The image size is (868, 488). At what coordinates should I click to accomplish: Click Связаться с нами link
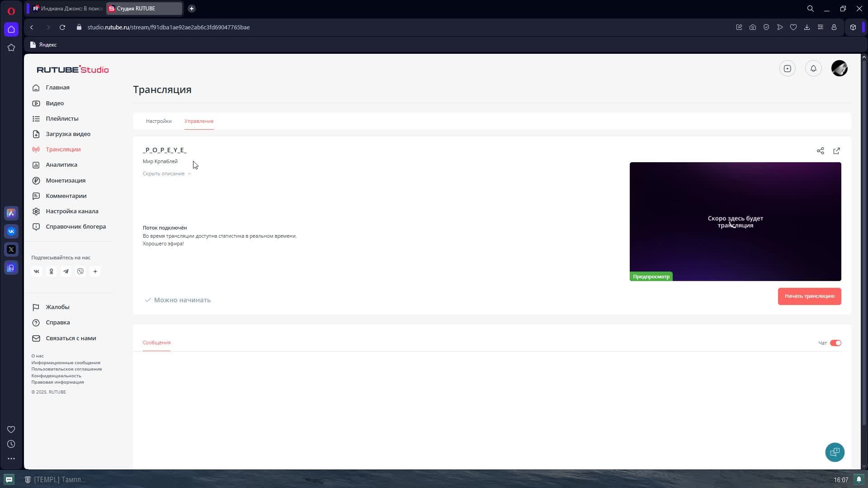pos(64,338)
